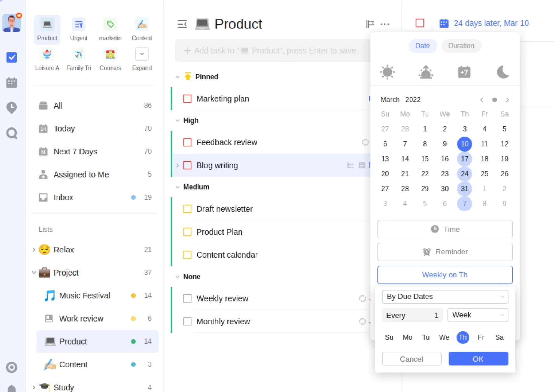Open the Reminder setting button
Screen dimensions: 554x392
445,252
